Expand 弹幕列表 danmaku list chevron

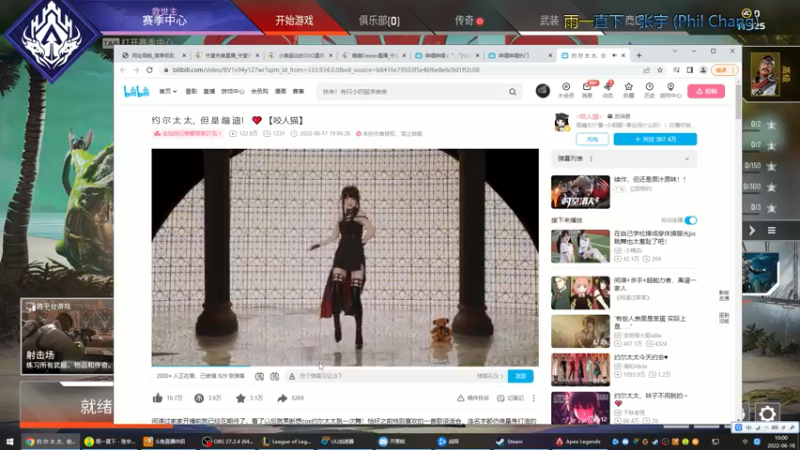(x=687, y=159)
